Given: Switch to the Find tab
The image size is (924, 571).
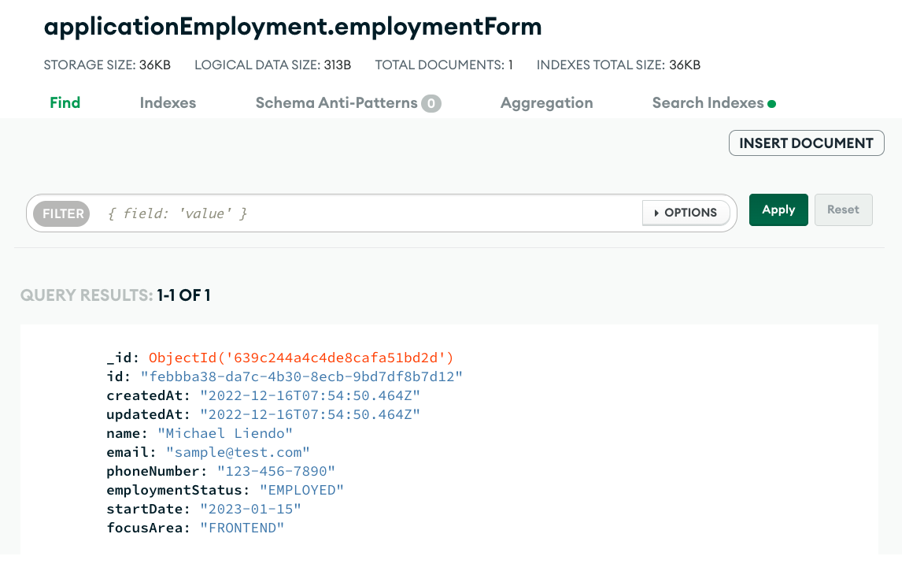Looking at the screenshot, I should tap(65, 102).
